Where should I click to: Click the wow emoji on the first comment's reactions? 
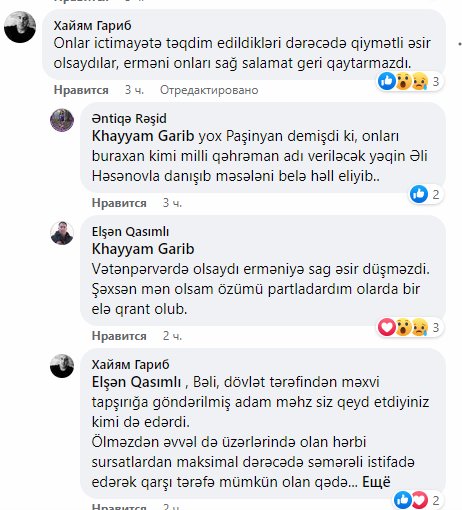pyautogui.click(x=404, y=81)
